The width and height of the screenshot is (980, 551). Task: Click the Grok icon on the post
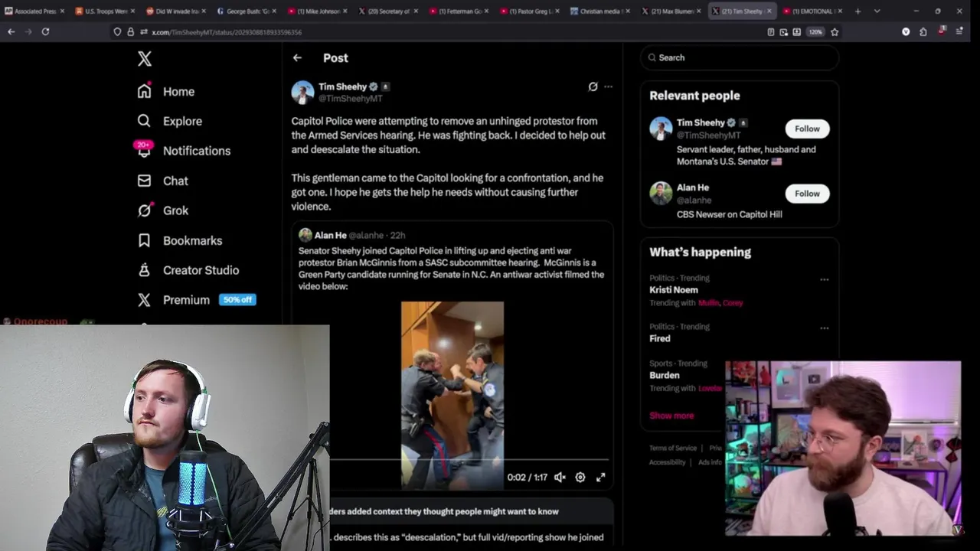[x=593, y=86]
